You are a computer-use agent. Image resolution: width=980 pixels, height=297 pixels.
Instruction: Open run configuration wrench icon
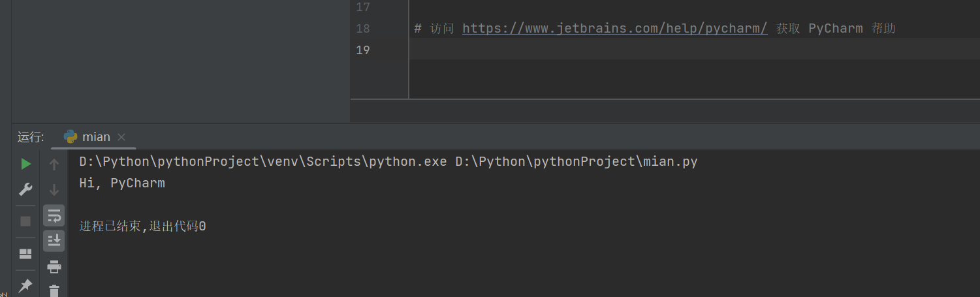(x=25, y=190)
